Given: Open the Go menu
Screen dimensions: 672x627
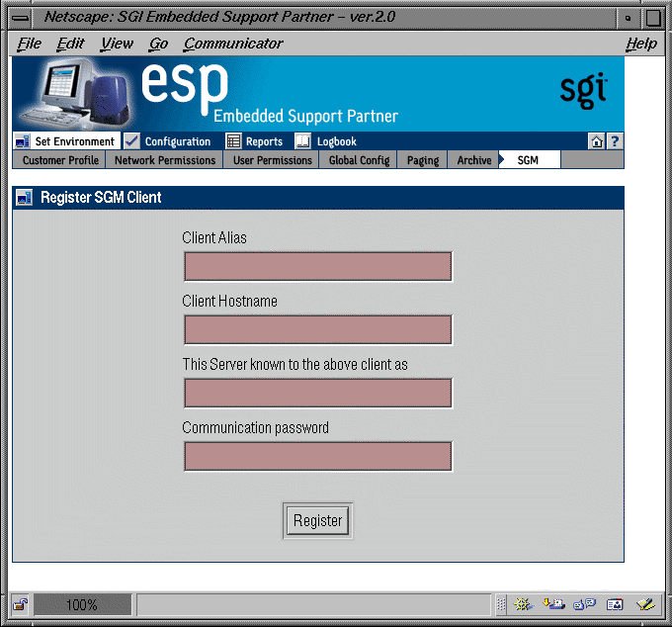Looking at the screenshot, I should pyautogui.click(x=158, y=44).
